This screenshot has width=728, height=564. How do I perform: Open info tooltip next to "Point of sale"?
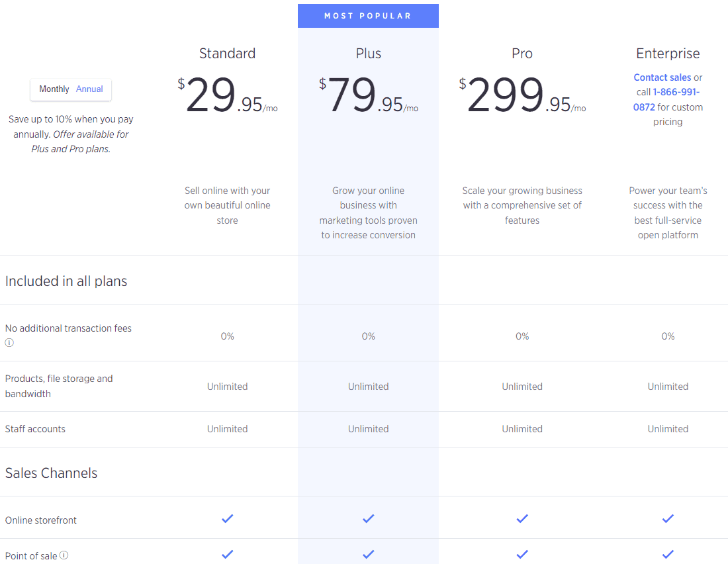[62, 555]
